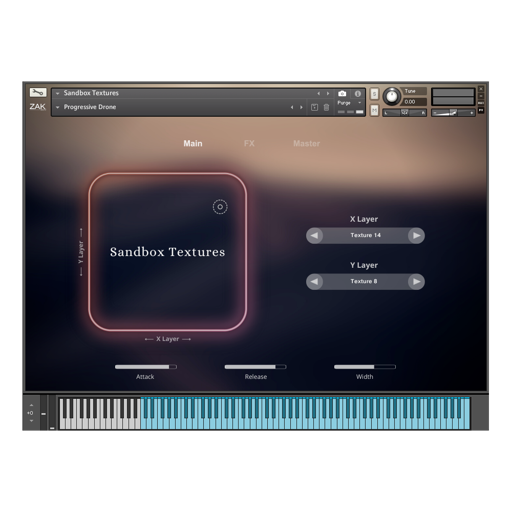512x512 pixels.
Task: Mute the instrument with M button
Action: click(374, 110)
